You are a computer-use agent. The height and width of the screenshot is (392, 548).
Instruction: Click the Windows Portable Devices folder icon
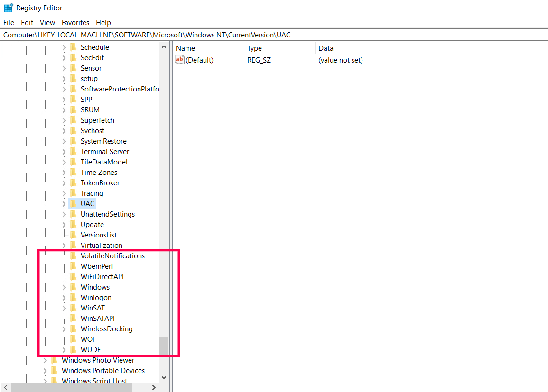(54, 371)
